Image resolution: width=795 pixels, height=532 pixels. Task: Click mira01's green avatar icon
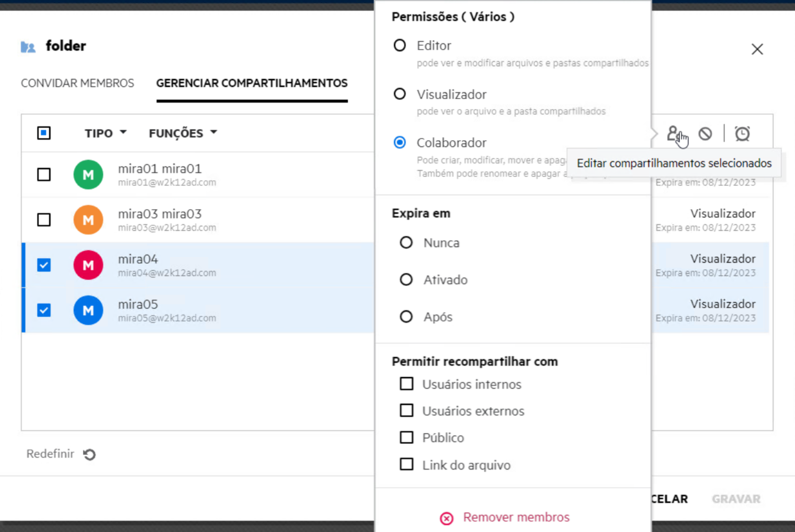[x=88, y=174]
